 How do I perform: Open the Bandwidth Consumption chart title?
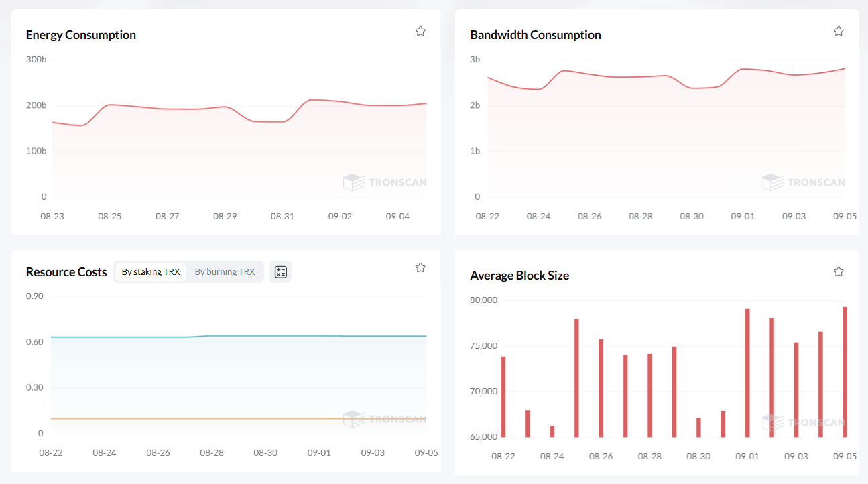pyautogui.click(x=535, y=35)
